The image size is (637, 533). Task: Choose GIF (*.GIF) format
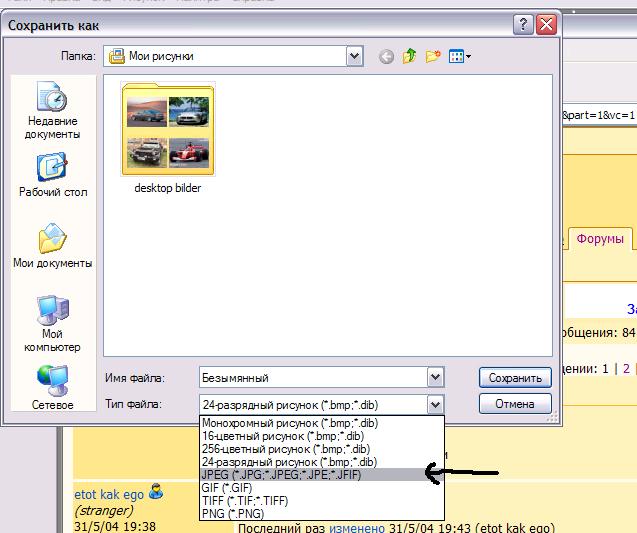[x=227, y=487]
